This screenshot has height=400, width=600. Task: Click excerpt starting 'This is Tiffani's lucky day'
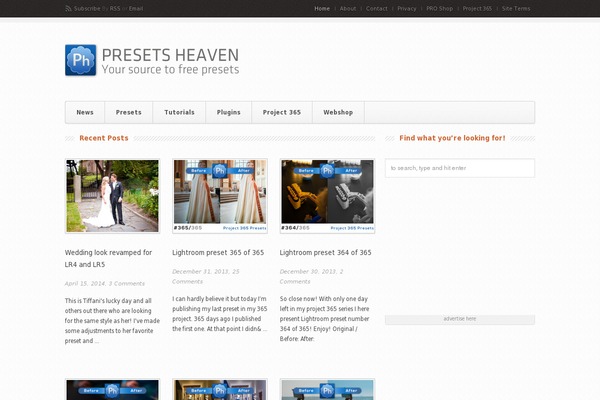click(x=112, y=321)
